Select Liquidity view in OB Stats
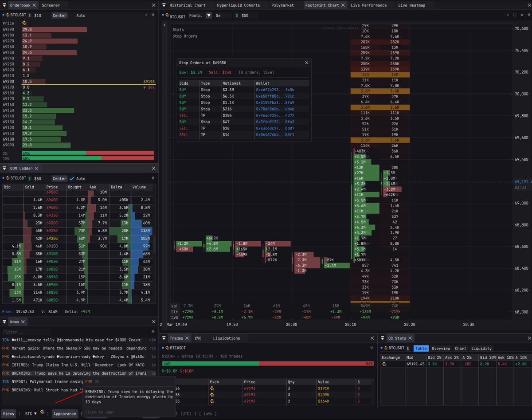532x420 pixels. click(481, 349)
